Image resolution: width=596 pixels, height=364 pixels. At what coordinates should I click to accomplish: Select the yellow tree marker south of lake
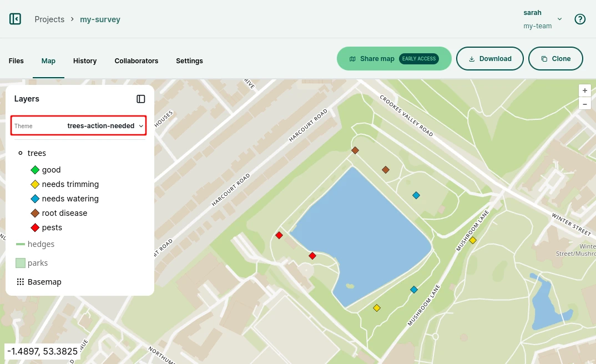tap(377, 308)
